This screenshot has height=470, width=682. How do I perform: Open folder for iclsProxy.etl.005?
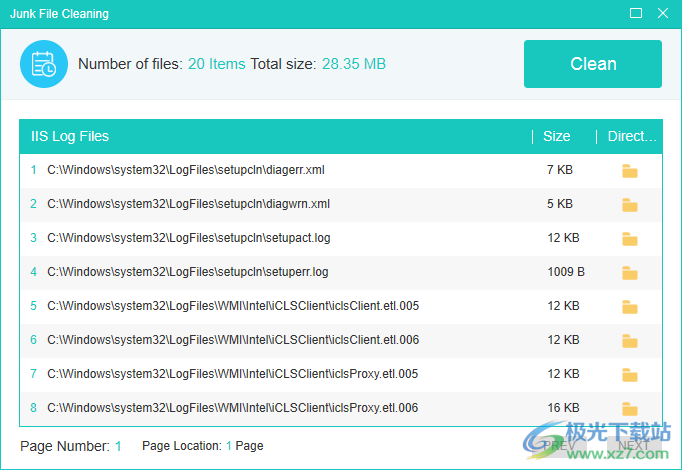(x=629, y=375)
